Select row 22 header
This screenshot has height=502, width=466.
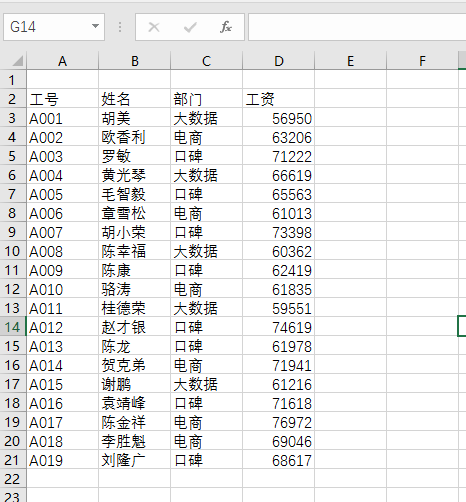point(13,478)
